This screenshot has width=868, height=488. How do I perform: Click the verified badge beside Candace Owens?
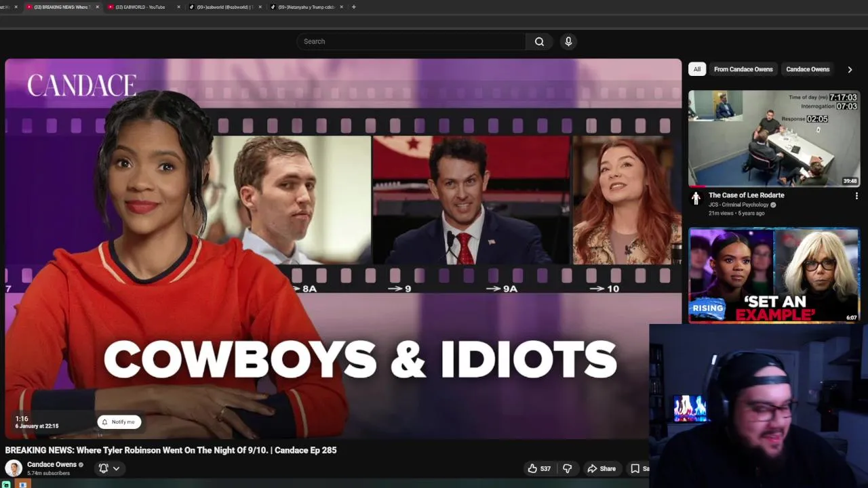[81, 465]
